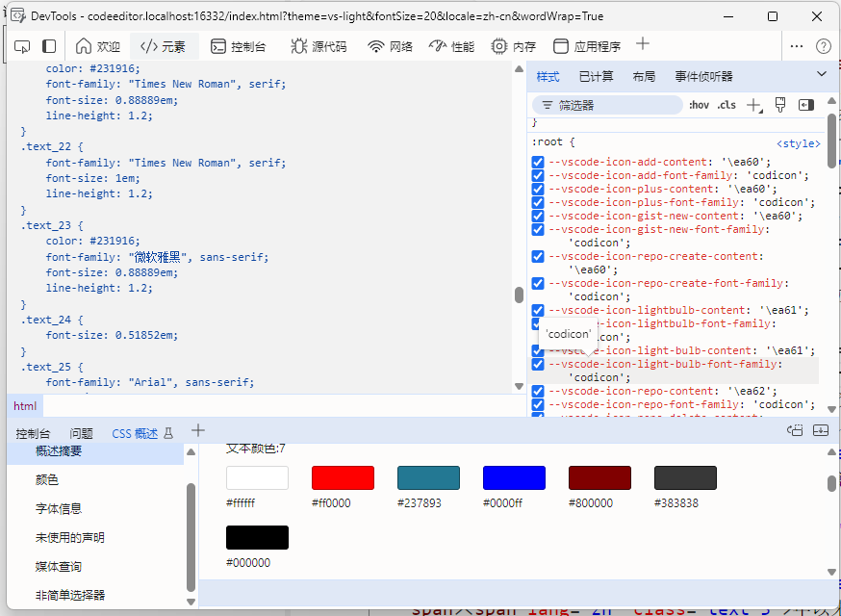Focus the 筛选器 filter input field
This screenshot has width=841, height=616.
pos(607,105)
